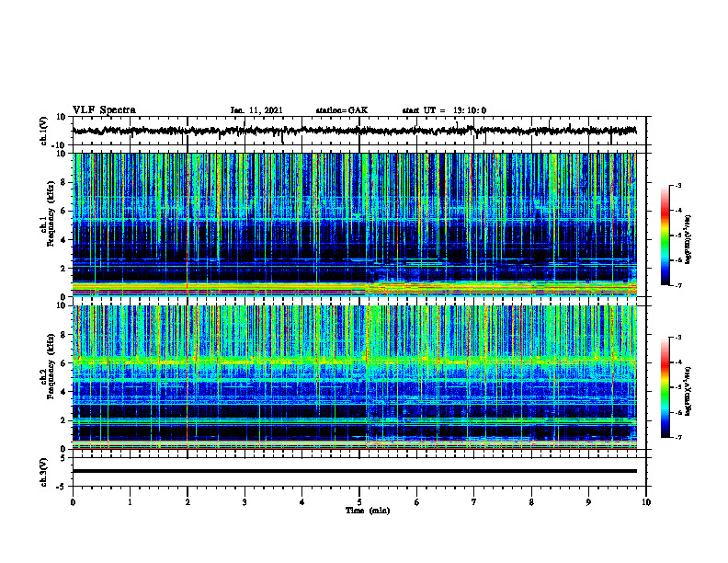Click time axis tick label "2"
The width and height of the screenshot is (728, 563).
point(188,502)
